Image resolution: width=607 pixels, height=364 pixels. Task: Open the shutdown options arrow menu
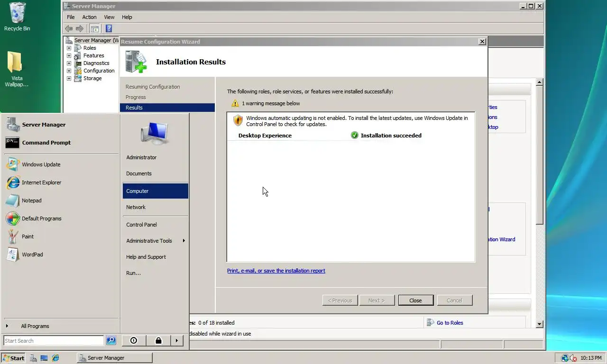pyautogui.click(x=177, y=340)
